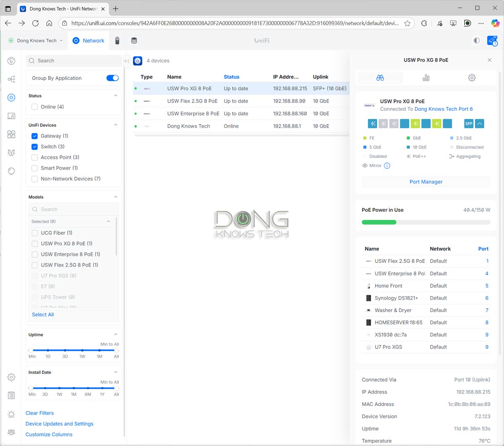504x446 pixels.
Task: Click the sidebar filter Search field
Action: (x=73, y=61)
